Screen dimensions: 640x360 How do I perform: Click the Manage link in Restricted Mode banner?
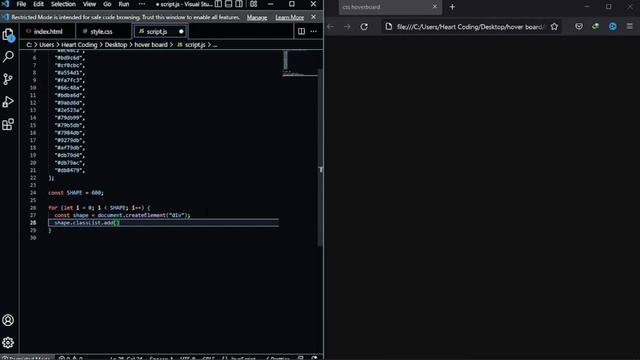(x=257, y=17)
